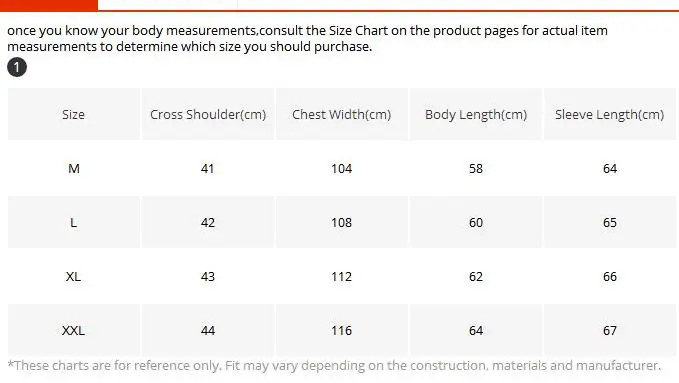Click cross shoulder value 44 for XXL
Screen dimensions: 679x383
tap(208, 331)
